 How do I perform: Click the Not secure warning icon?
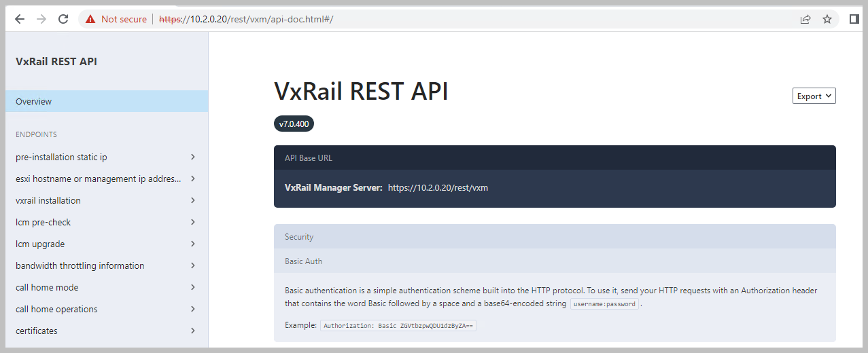tap(90, 19)
